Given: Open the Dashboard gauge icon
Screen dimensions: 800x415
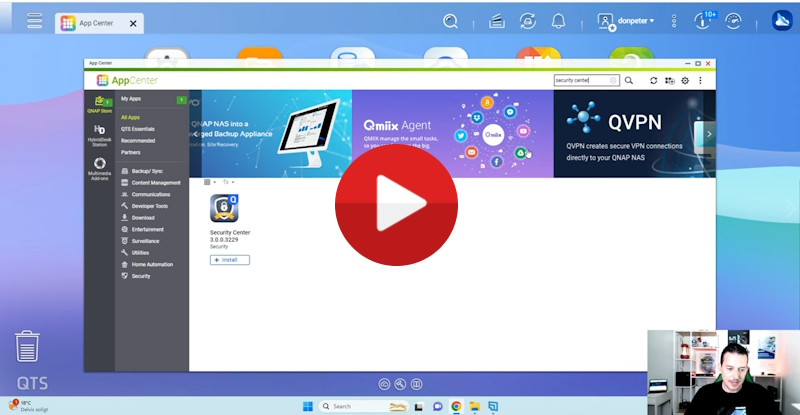Looking at the screenshot, I should coord(733,21).
